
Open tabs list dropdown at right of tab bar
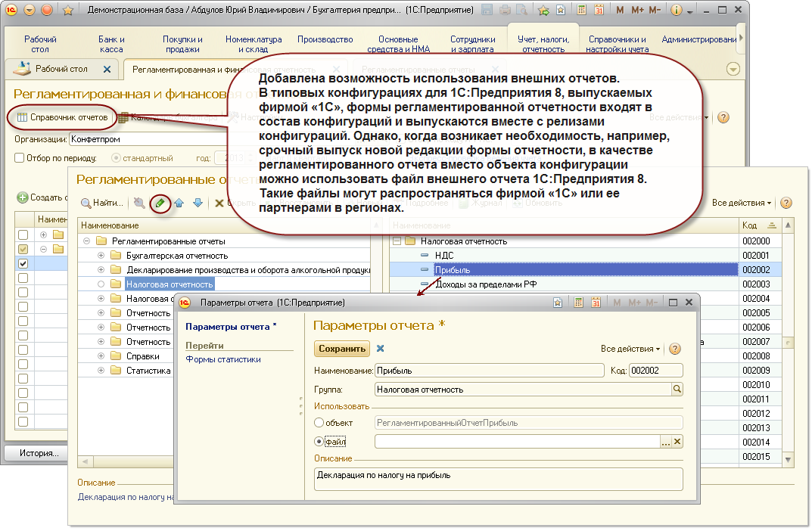[x=733, y=69]
